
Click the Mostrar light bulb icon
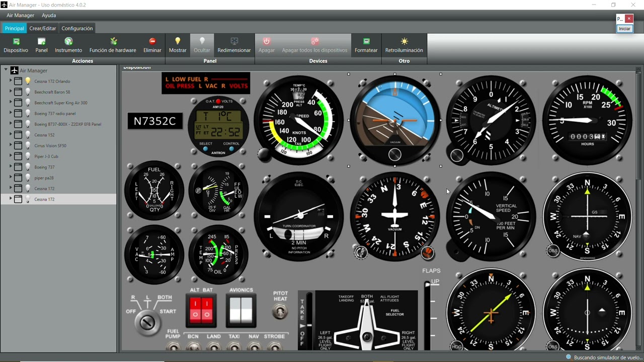[x=178, y=41]
